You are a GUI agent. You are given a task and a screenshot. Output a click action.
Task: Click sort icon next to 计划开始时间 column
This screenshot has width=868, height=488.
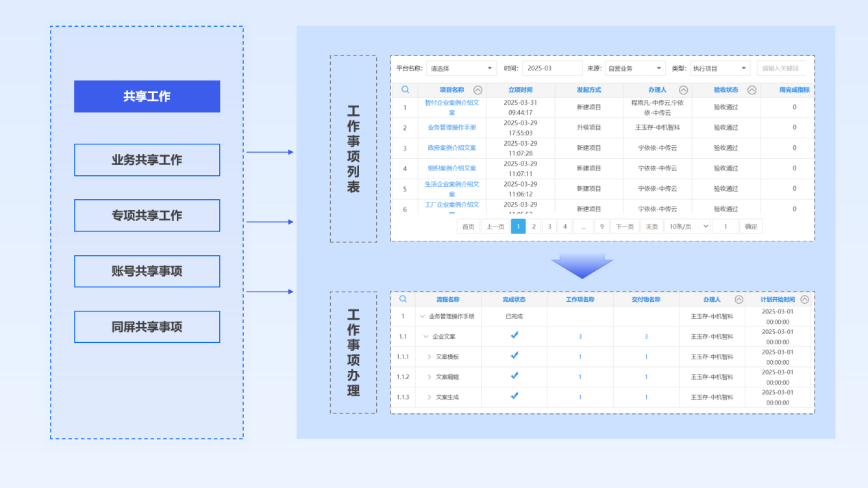pos(804,300)
